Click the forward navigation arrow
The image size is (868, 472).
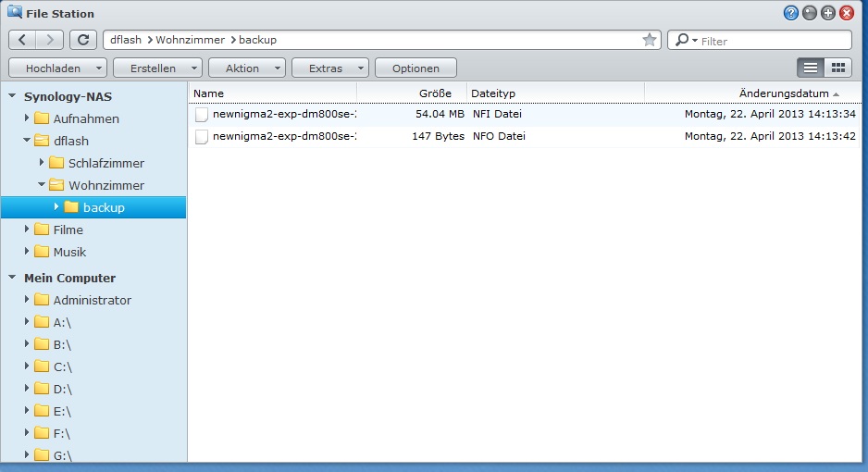coord(51,40)
